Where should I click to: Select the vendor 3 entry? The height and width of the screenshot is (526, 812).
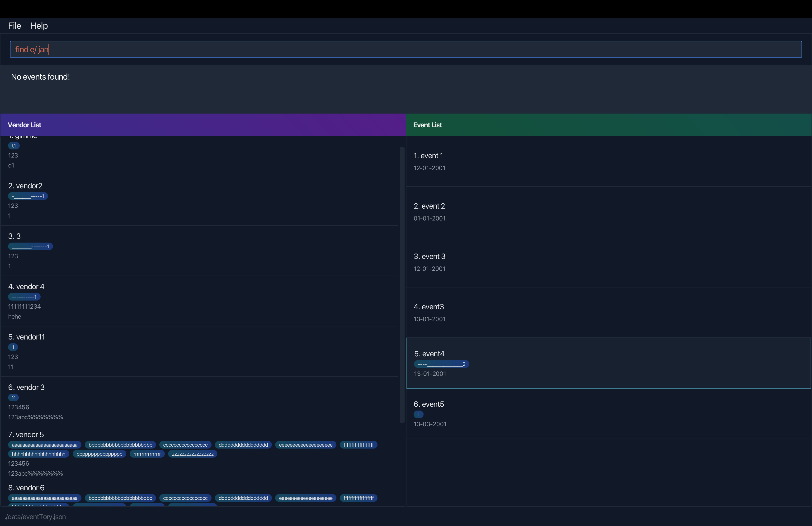coord(200,402)
